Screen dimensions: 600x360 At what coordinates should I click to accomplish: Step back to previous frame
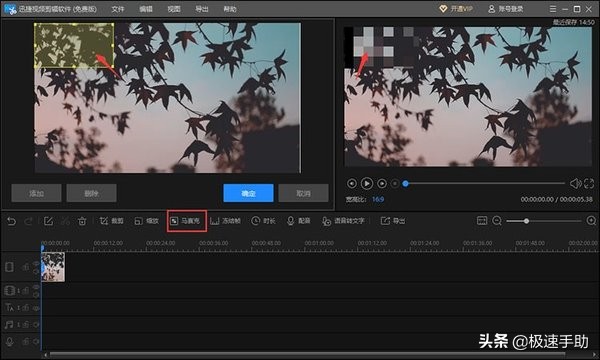(352, 184)
